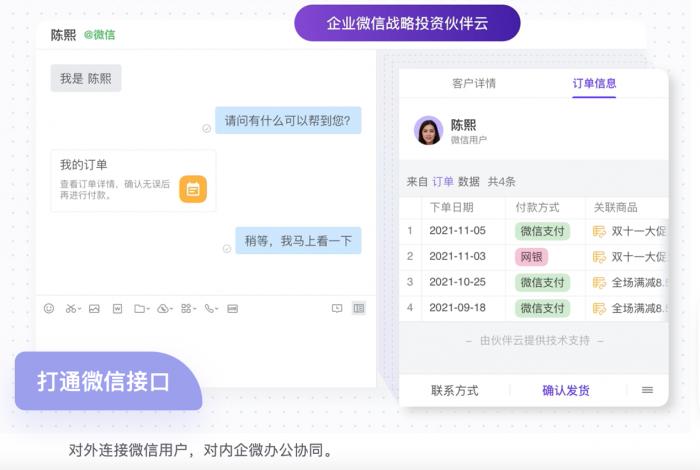Open the 我的订单 card message
The height and width of the screenshot is (470, 700).
133,181
